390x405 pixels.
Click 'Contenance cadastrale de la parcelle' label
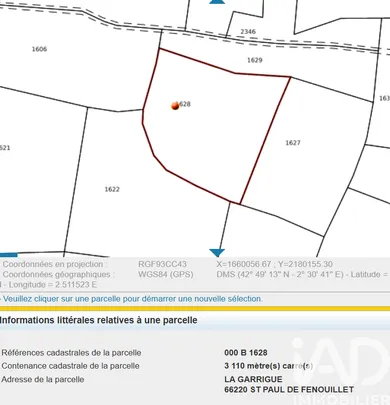[70, 366]
